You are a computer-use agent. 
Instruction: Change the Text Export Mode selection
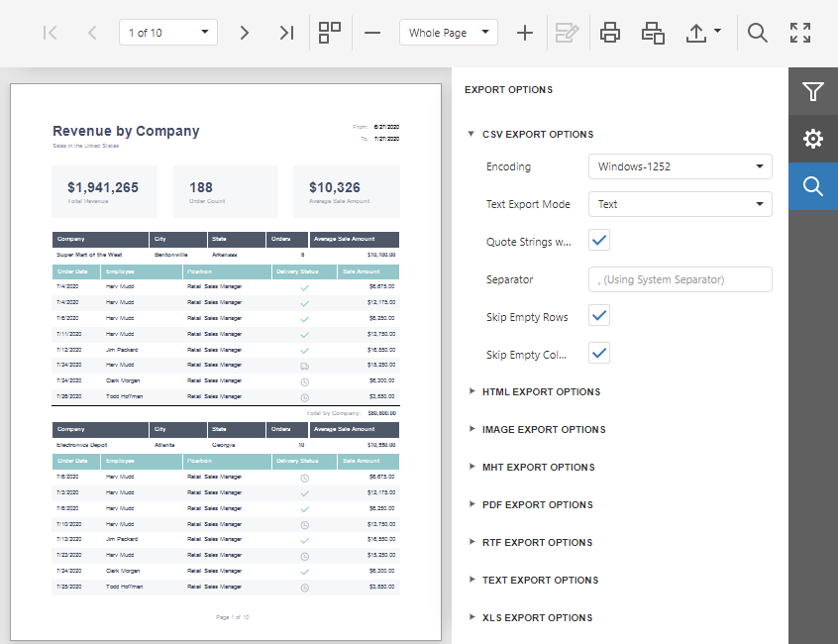click(680, 203)
